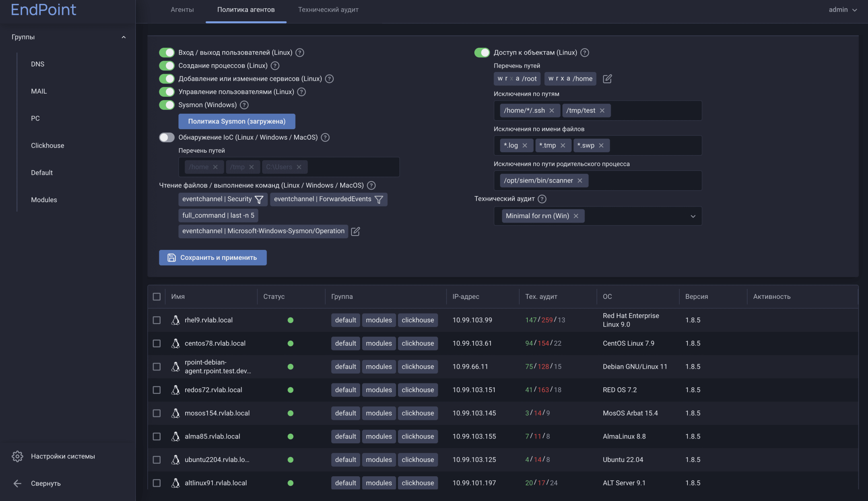Click the full_command | last -n 5 chip

pyautogui.click(x=218, y=216)
